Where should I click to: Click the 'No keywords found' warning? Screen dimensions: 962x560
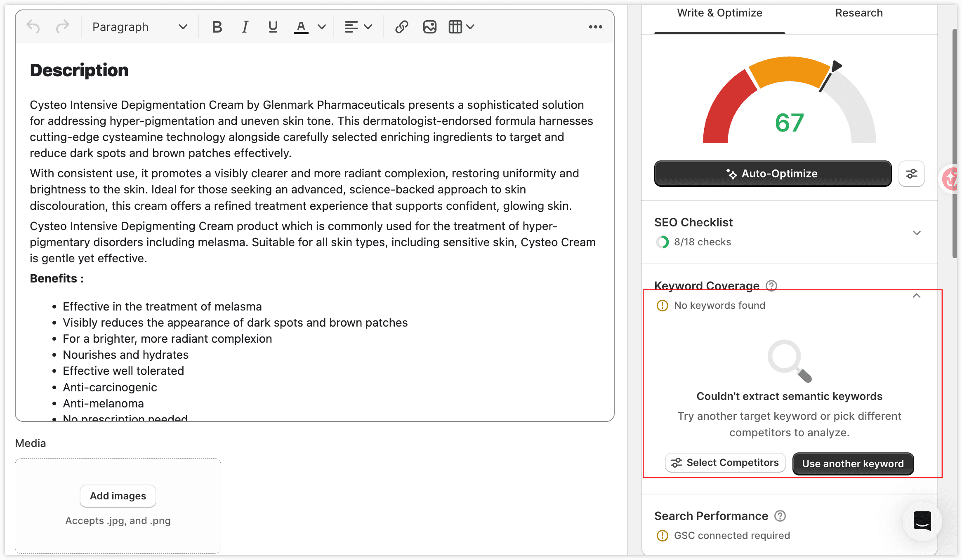[x=719, y=306]
